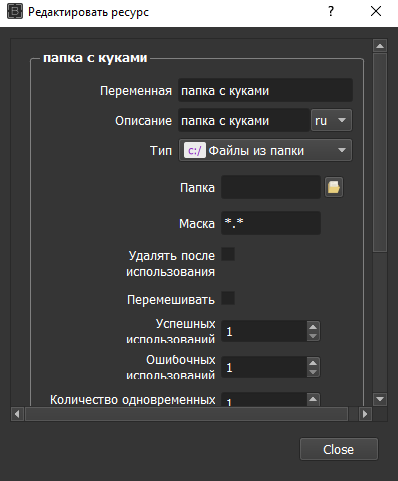
Task: Click the horizontal scrollbar thumb
Action: coord(187,414)
